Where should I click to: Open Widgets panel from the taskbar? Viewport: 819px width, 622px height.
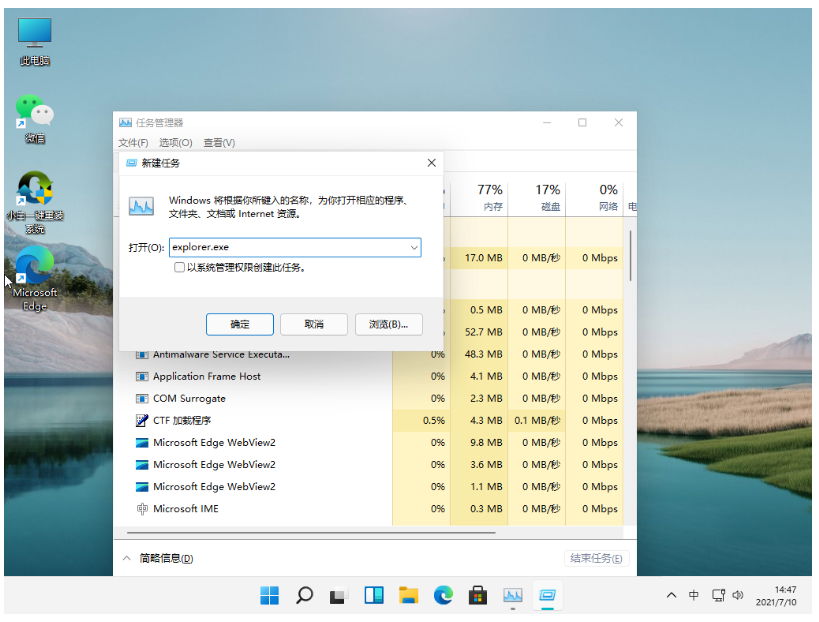[374, 596]
